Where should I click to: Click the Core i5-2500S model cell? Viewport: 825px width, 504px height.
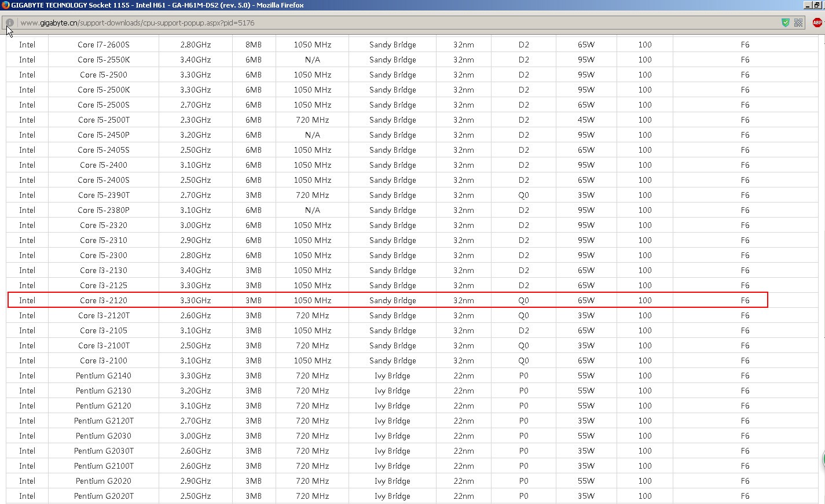click(x=104, y=105)
